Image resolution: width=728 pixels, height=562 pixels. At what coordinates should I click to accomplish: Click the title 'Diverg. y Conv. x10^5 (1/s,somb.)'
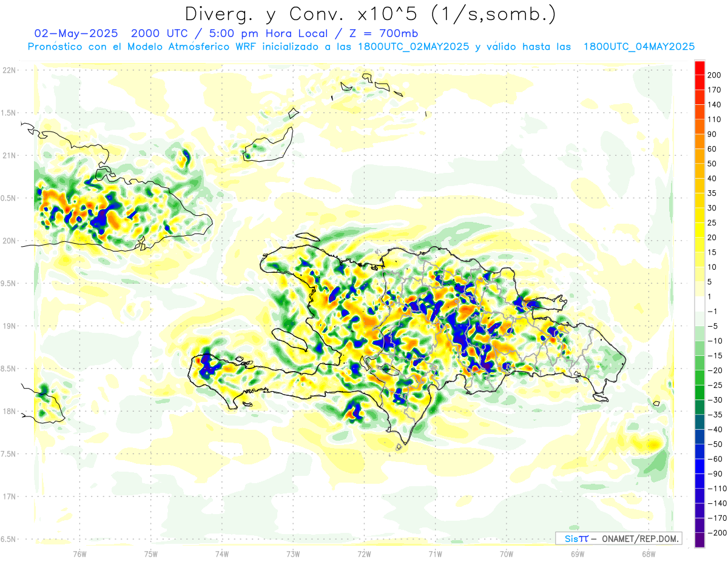(369, 14)
